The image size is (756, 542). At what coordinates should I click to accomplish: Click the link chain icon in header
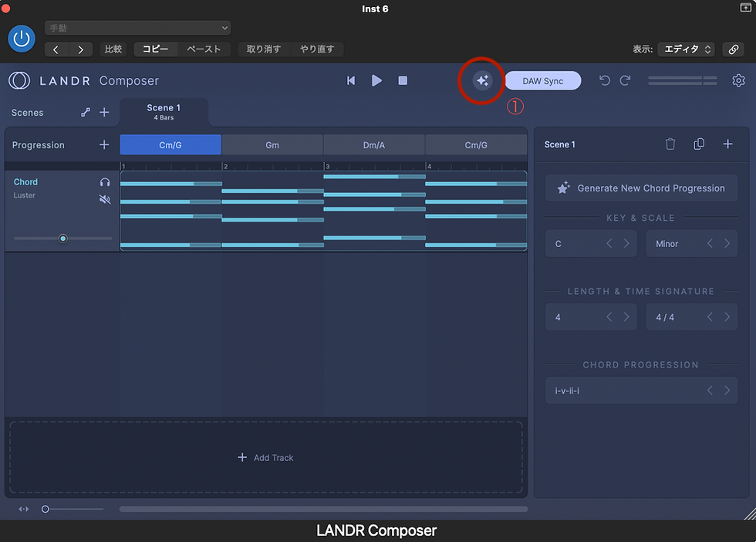click(x=734, y=49)
